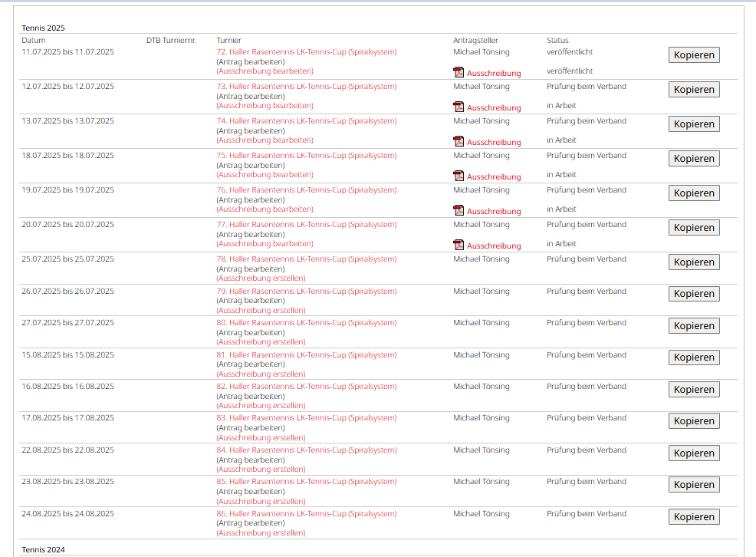The width and height of the screenshot is (756, 557).
Task: Open 80. Haller Rasentennis LK-Tennis-Cup link
Action: [x=307, y=323]
